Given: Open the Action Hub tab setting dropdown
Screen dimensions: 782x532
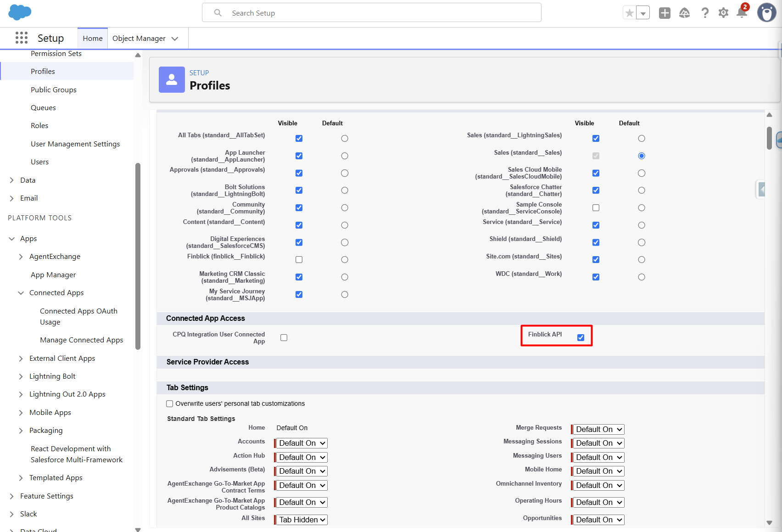Looking at the screenshot, I should click(x=302, y=458).
